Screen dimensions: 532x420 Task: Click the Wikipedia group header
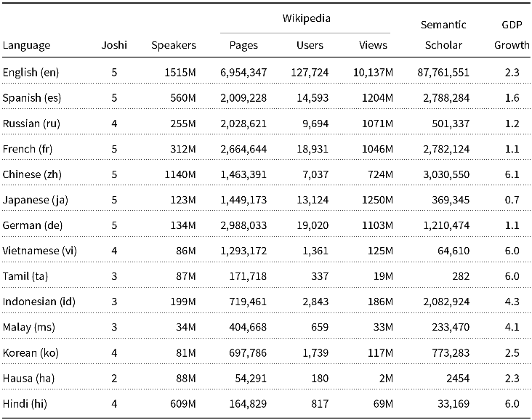pyautogui.click(x=307, y=18)
